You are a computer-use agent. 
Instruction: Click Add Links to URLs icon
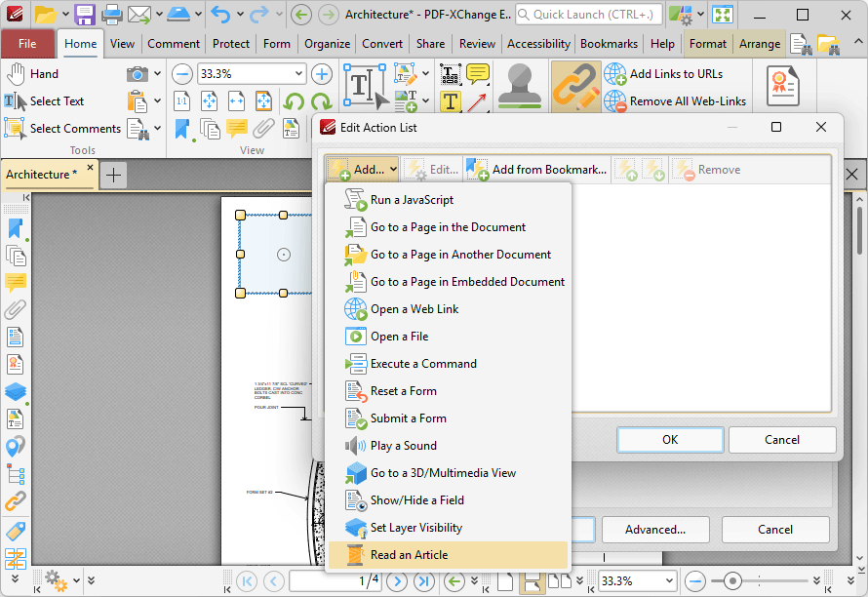pyautogui.click(x=615, y=74)
